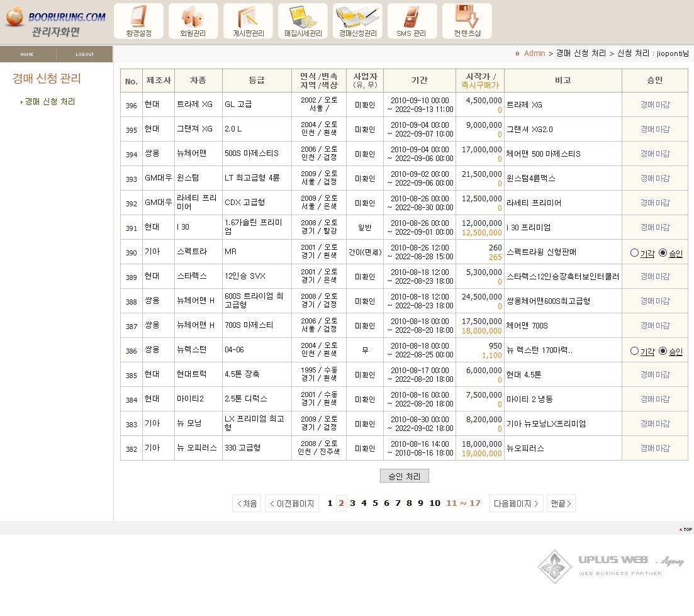Select the 게시판관리 board management icon
694x616 pixels.
coord(247,20)
